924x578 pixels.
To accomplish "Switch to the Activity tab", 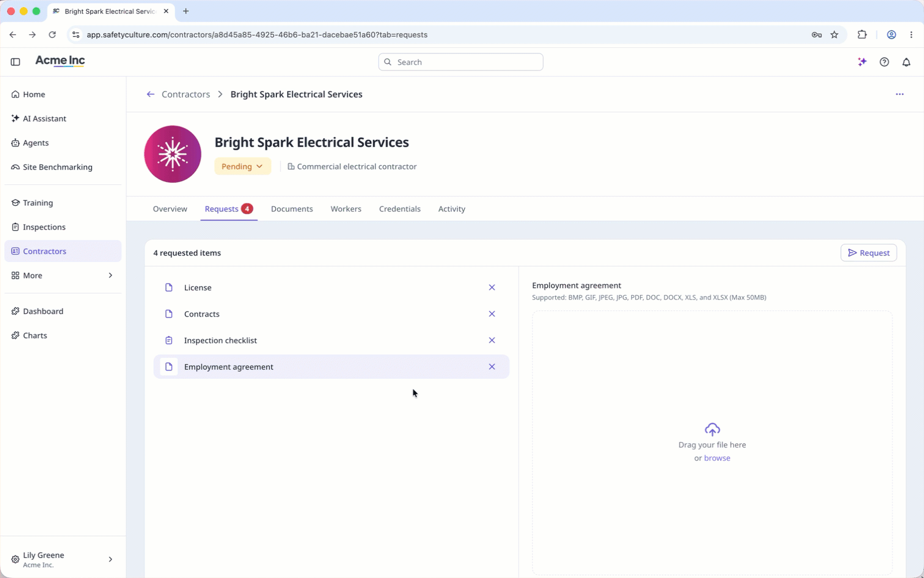I will point(452,209).
